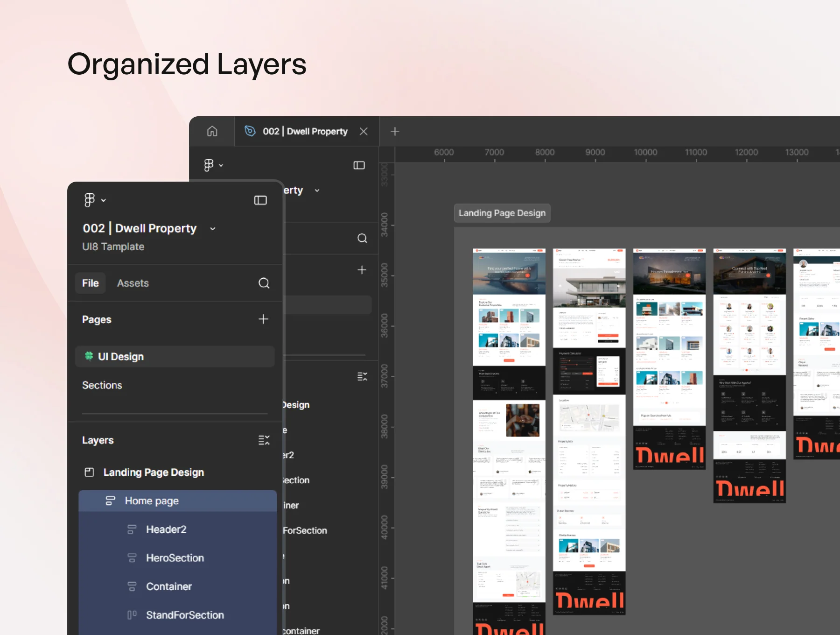This screenshot has width=840, height=635.
Task: Select the UI Design page
Action: 175,357
